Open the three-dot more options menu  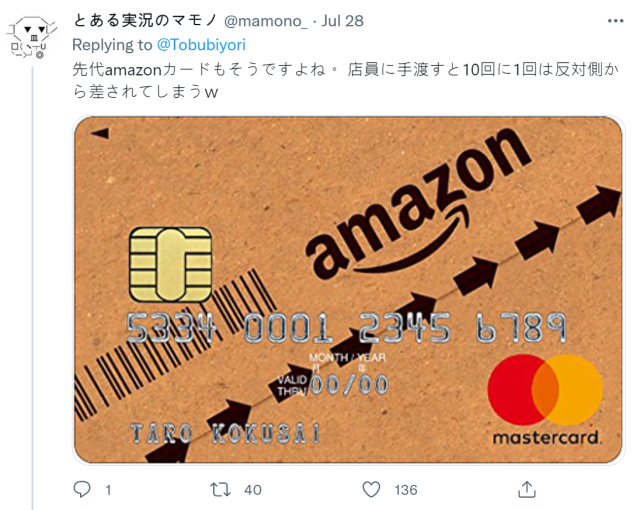pos(615,21)
